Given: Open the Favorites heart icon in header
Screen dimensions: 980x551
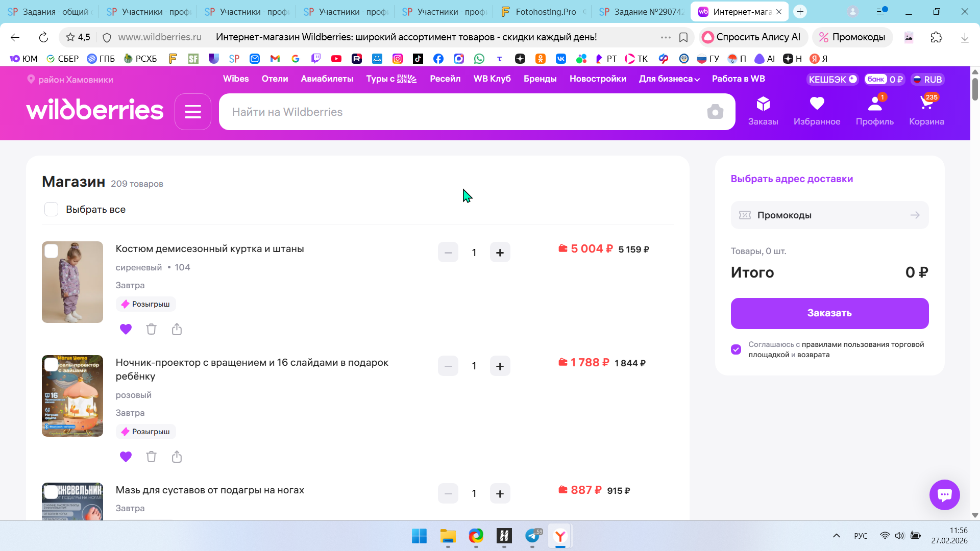Looking at the screenshot, I should point(817,110).
